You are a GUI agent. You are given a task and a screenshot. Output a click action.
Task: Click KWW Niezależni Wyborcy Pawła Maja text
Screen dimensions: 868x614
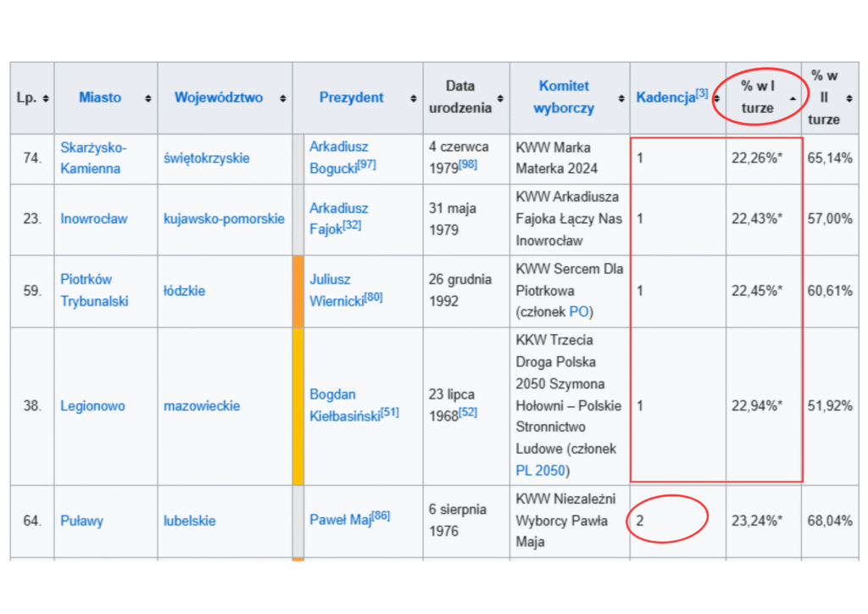[x=565, y=521]
